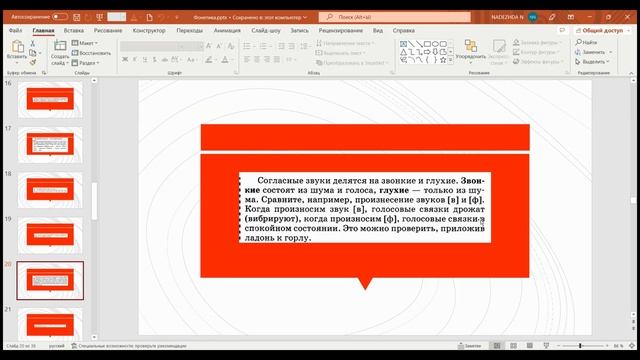The height and width of the screenshot is (360, 640).
Task: Select the star shape in gallery
Action: (443, 60)
